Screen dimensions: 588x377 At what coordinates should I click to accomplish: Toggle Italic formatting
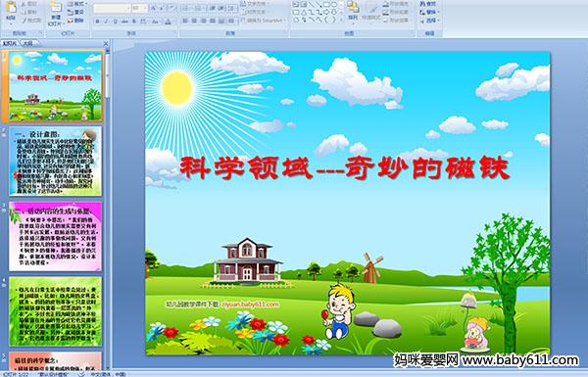pyautogui.click(x=106, y=22)
